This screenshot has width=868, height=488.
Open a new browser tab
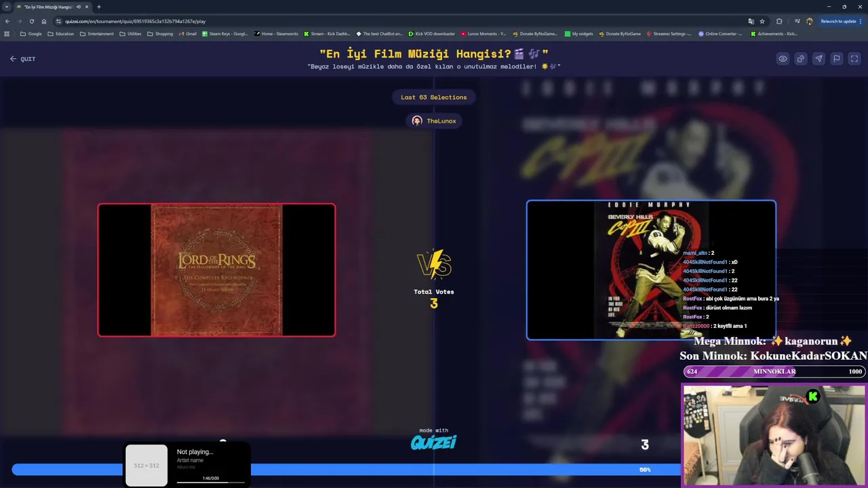99,7
